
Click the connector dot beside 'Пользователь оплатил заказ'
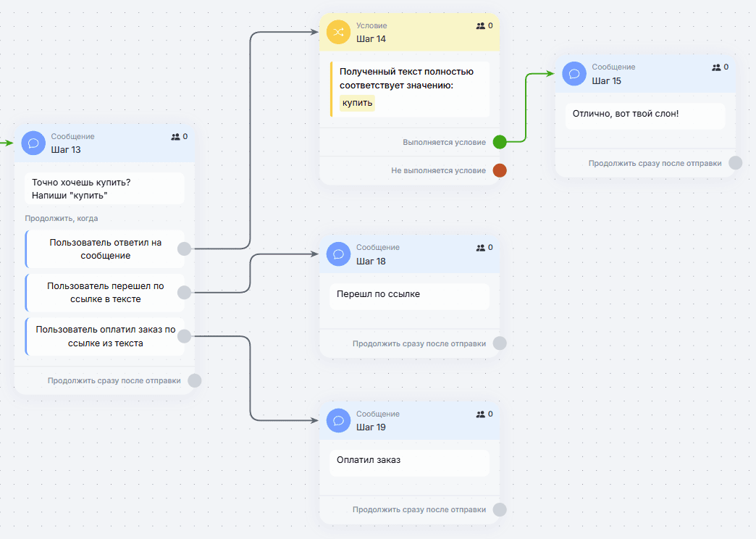coord(184,336)
